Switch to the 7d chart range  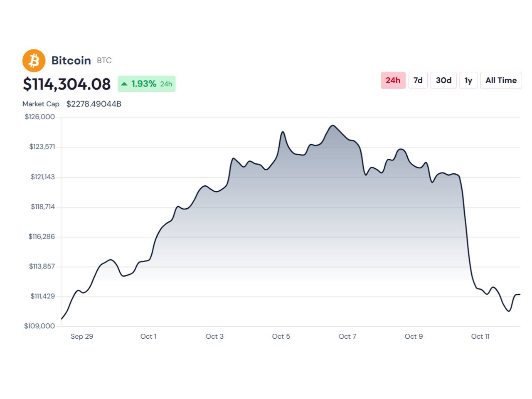[418, 80]
